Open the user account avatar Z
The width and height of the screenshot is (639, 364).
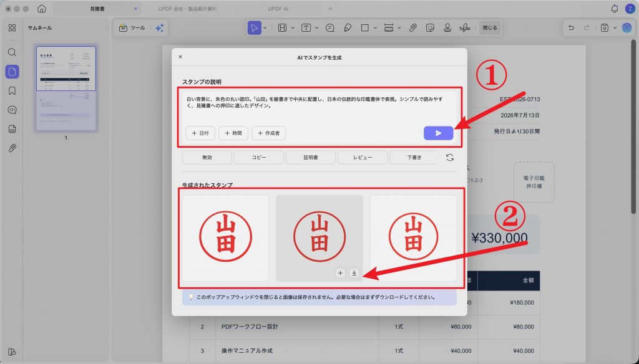coord(630,9)
